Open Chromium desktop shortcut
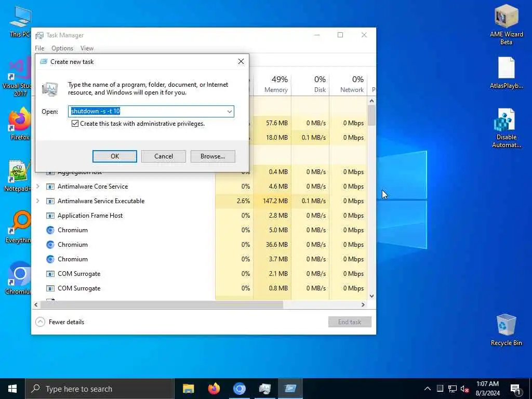532x399 pixels. 19,278
